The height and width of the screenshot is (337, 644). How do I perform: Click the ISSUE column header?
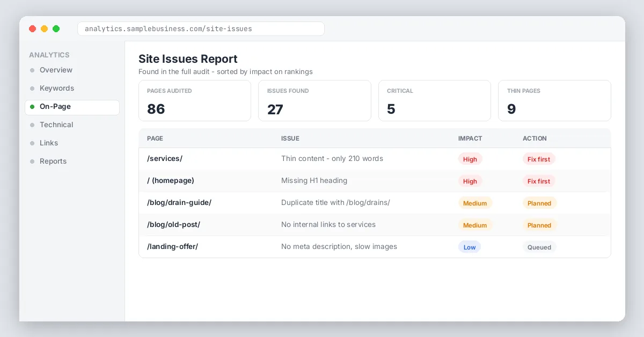pyautogui.click(x=290, y=138)
